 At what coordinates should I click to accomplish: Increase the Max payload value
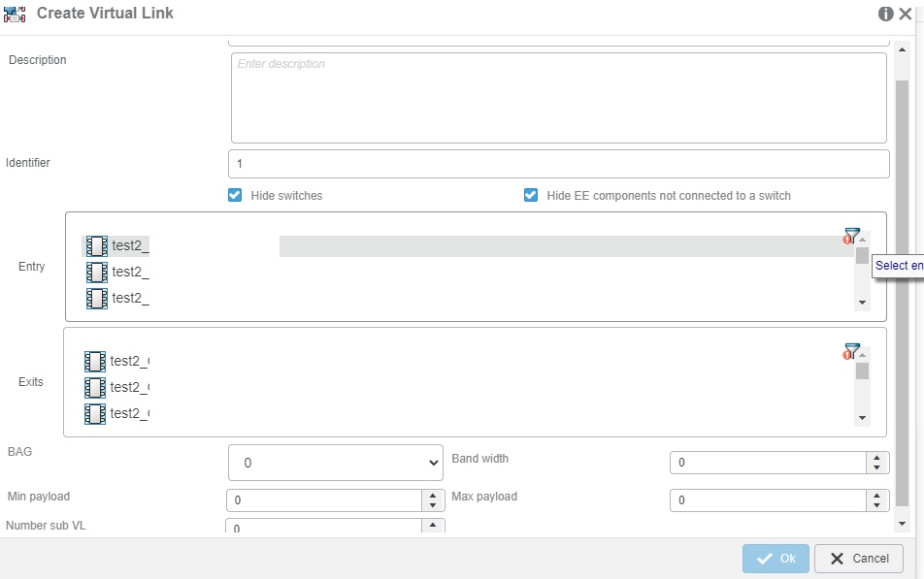877,496
